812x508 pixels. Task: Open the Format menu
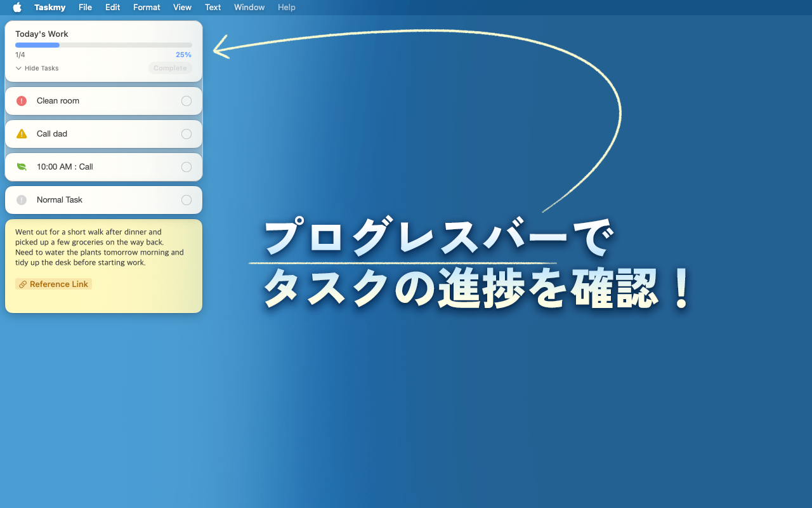point(147,8)
